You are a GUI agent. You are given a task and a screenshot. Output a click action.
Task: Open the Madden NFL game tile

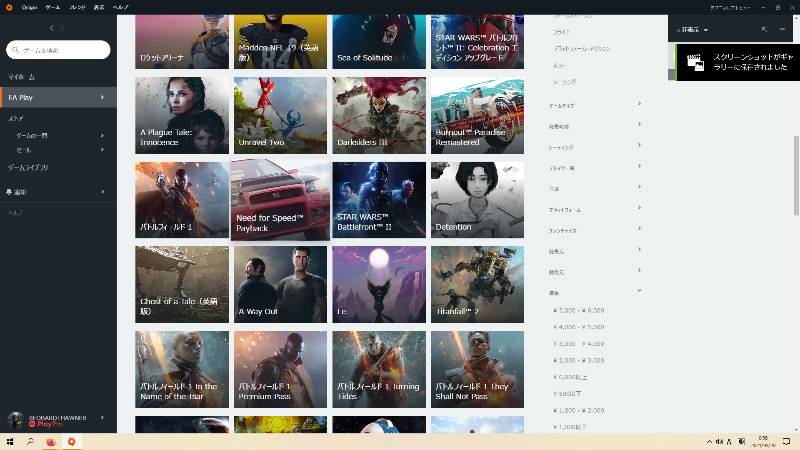[280, 42]
